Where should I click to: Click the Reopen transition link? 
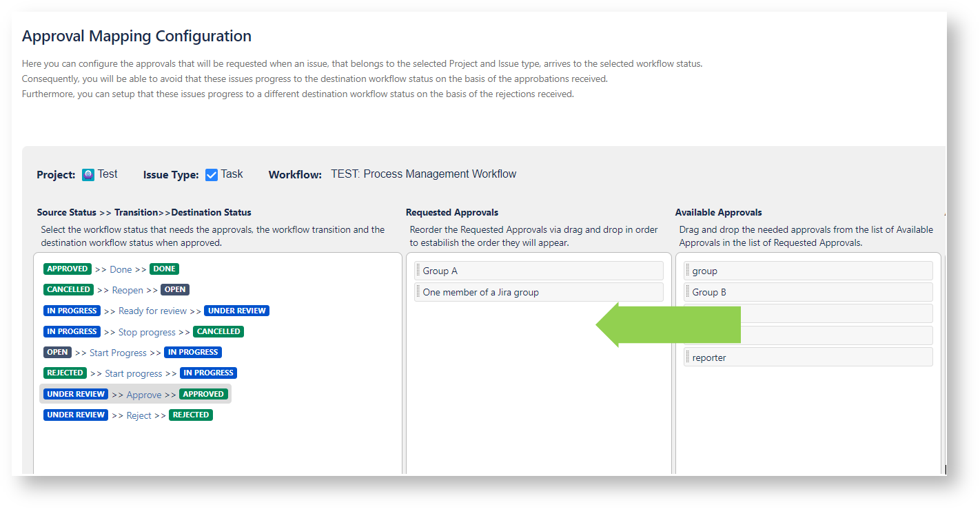(127, 290)
